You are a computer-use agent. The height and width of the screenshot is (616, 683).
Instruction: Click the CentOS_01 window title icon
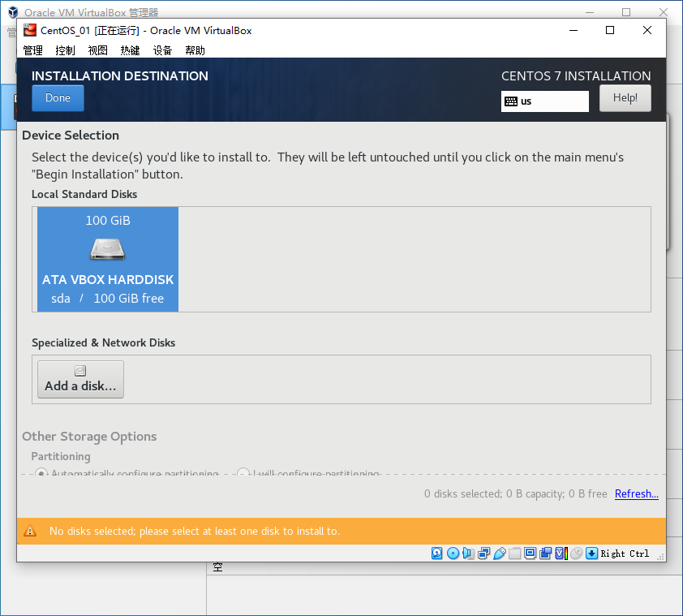coord(30,30)
